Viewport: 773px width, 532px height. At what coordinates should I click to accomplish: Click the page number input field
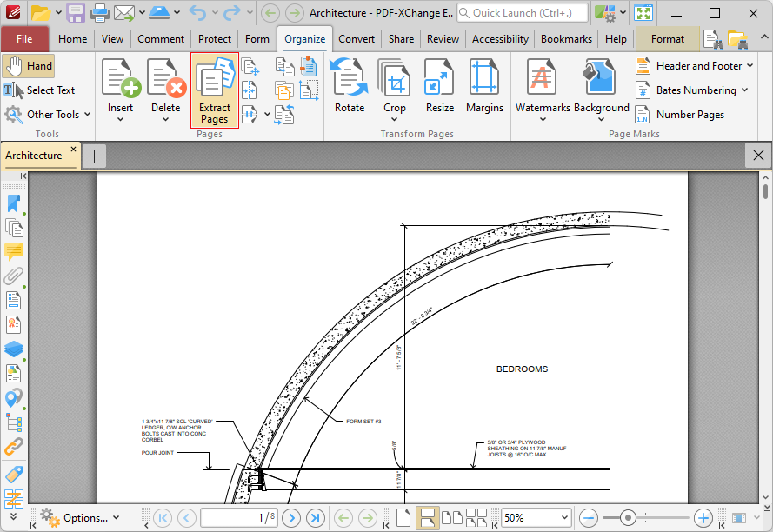239,518
